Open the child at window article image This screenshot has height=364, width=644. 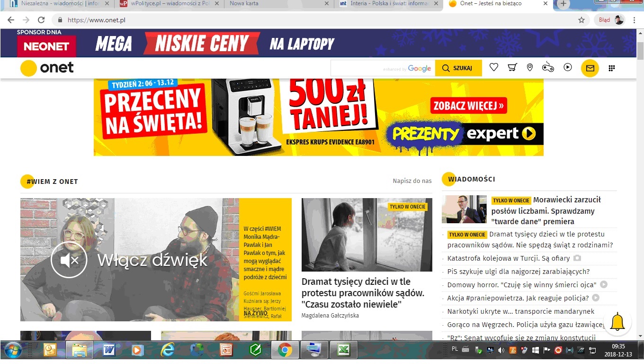pyautogui.click(x=367, y=235)
